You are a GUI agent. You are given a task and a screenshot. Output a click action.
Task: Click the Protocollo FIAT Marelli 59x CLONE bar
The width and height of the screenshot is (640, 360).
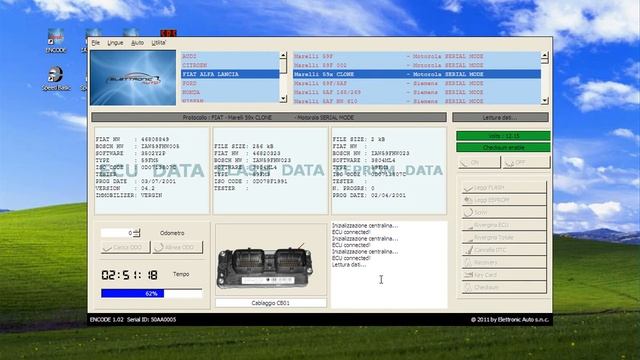269,118
